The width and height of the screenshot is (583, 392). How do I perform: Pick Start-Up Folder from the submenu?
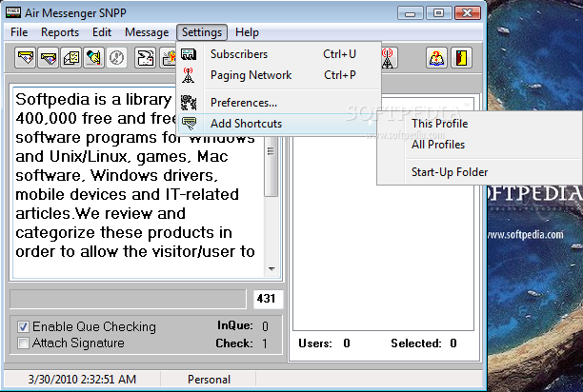(x=479, y=172)
